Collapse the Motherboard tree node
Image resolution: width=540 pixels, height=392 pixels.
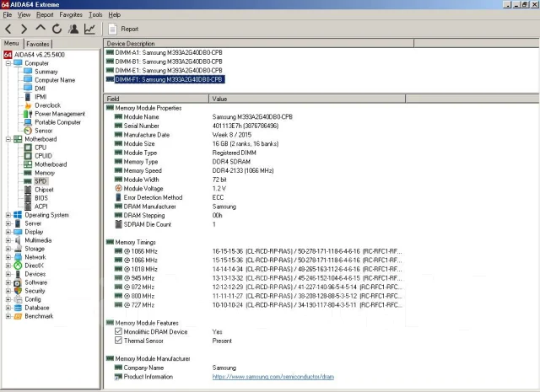8,139
